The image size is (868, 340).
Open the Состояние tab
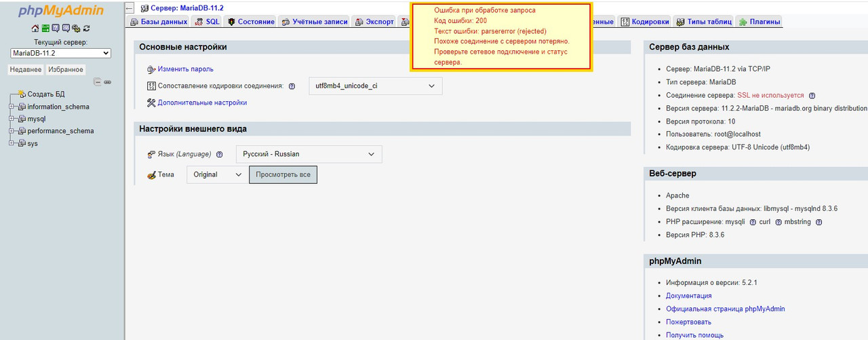[x=251, y=22]
